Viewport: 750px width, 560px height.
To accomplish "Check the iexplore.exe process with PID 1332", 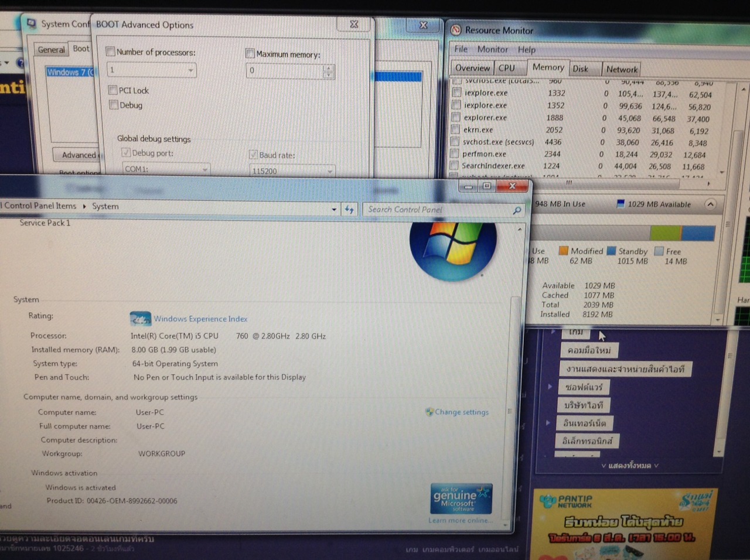I will (457, 92).
